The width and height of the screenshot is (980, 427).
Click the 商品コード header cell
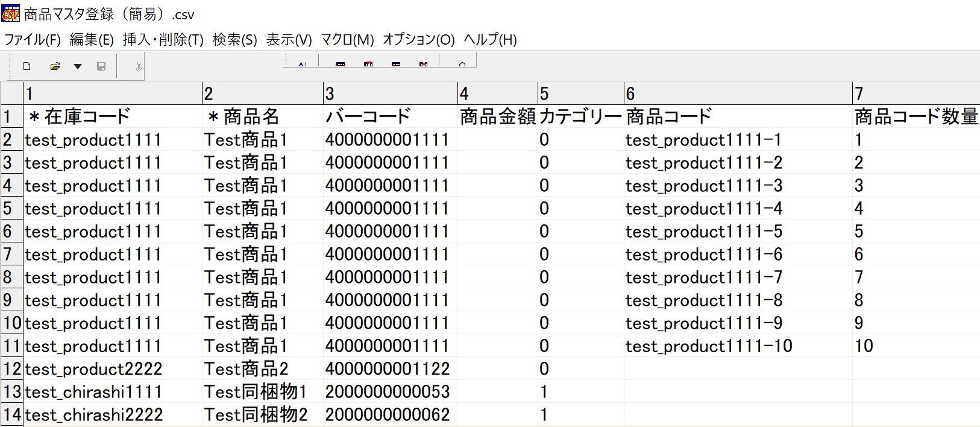click(x=738, y=116)
